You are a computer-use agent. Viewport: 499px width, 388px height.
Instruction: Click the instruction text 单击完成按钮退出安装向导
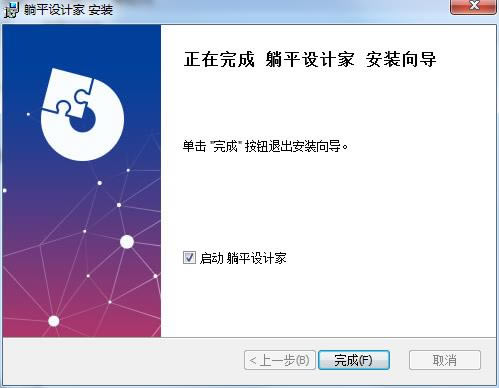click(x=265, y=146)
